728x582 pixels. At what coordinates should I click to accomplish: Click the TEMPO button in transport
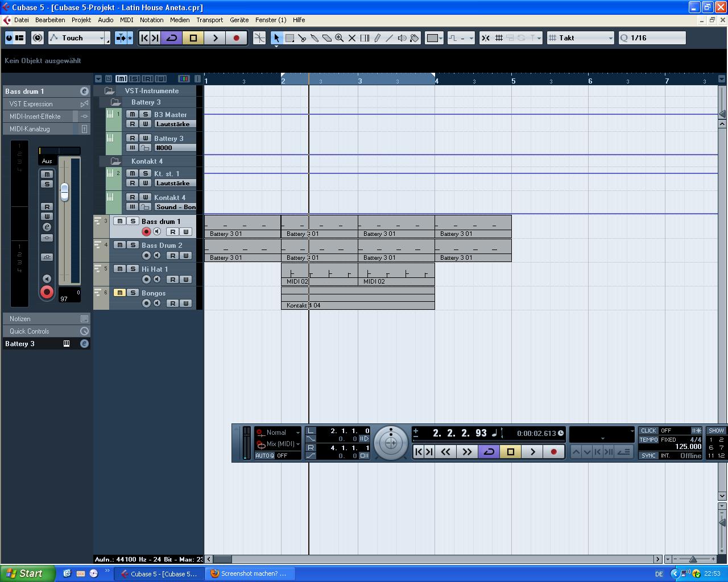pyautogui.click(x=648, y=440)
